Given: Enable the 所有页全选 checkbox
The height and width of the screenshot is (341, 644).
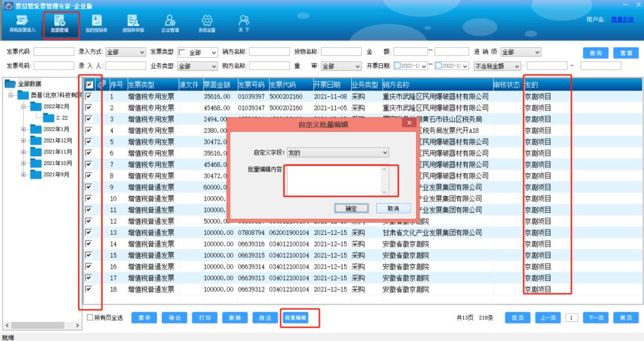Looking at the screenshot, I should coord(90,318).
